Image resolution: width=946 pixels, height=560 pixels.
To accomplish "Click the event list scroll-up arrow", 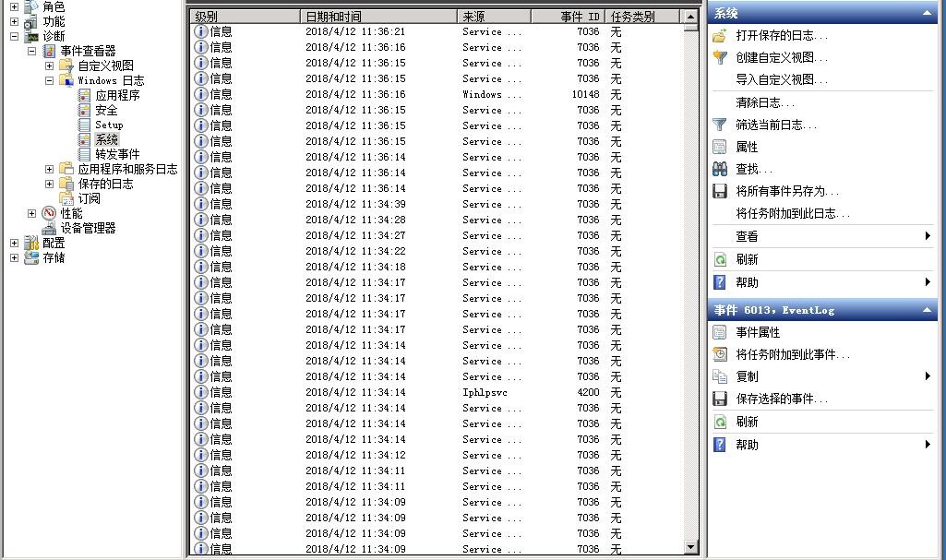I will click(x=690, y=17).
